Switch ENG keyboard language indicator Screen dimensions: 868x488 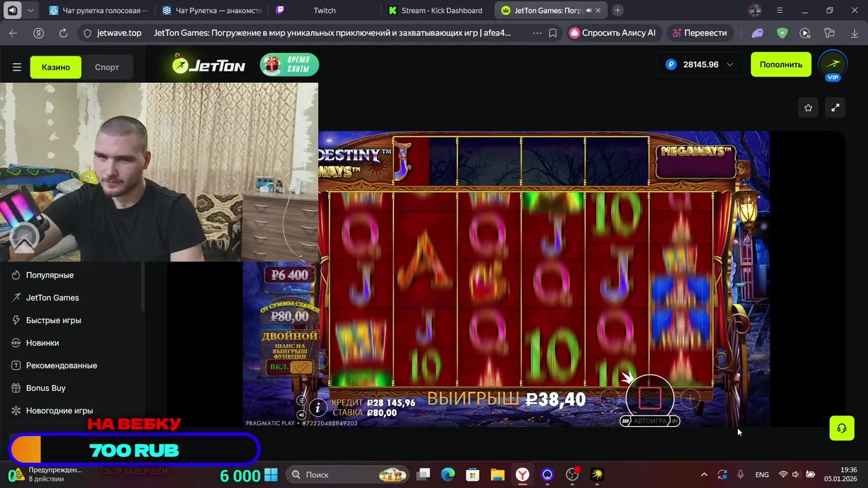coord(762,474)
